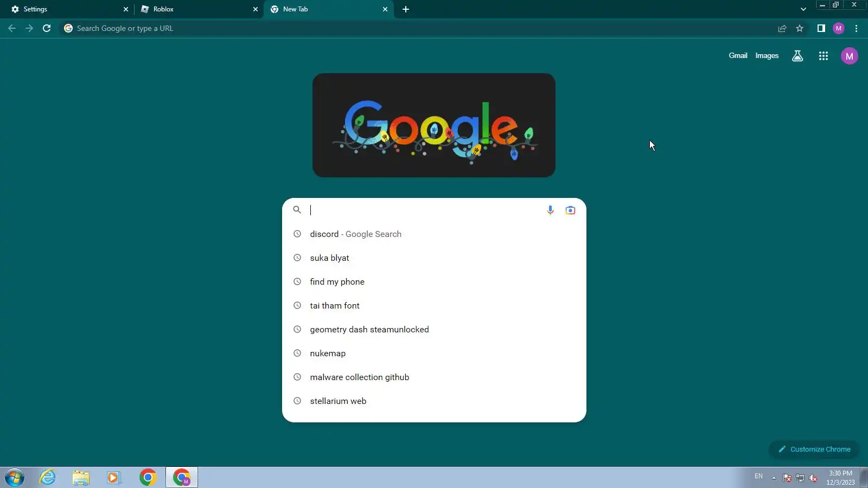Choose the 'discord' search suggestion
The image size is (868, 488).
[x=434, y=234]
